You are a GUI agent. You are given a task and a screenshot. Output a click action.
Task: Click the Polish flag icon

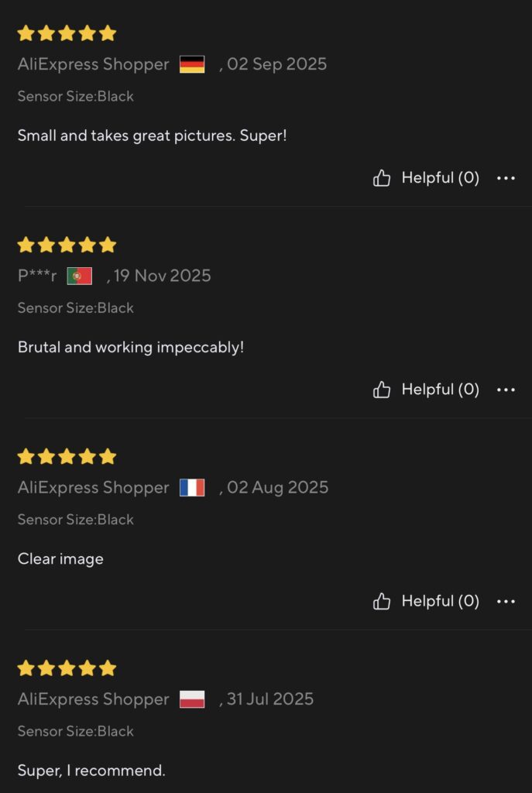pos(192,699)
